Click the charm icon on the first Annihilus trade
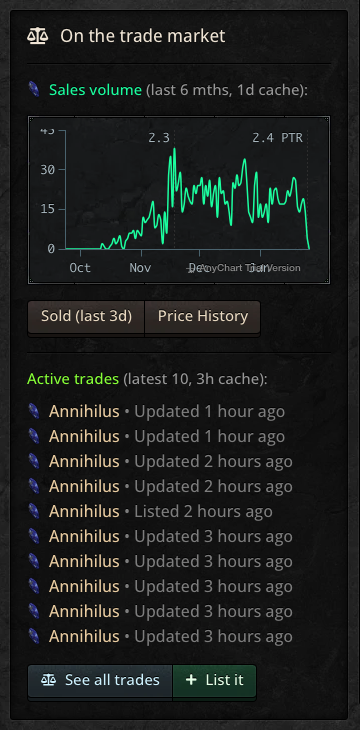360x730 pixels. pyautogui.click(x=34, y=412)
